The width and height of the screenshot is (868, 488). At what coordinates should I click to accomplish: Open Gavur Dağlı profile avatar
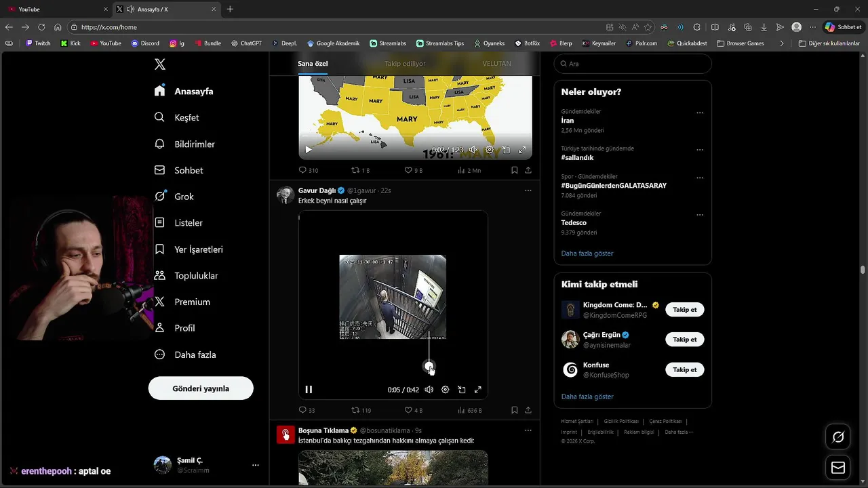tap(285, 195)
